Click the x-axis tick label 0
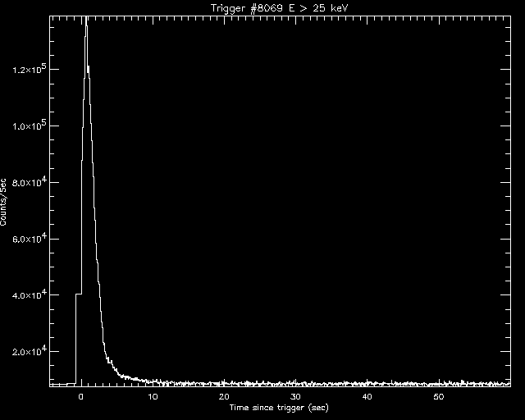This screenshot has height=420, width=525. coord(80,397)
